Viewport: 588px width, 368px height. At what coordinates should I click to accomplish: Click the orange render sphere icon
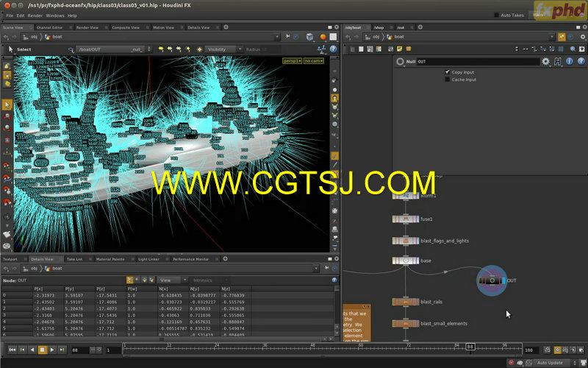[x=323, y=37]
